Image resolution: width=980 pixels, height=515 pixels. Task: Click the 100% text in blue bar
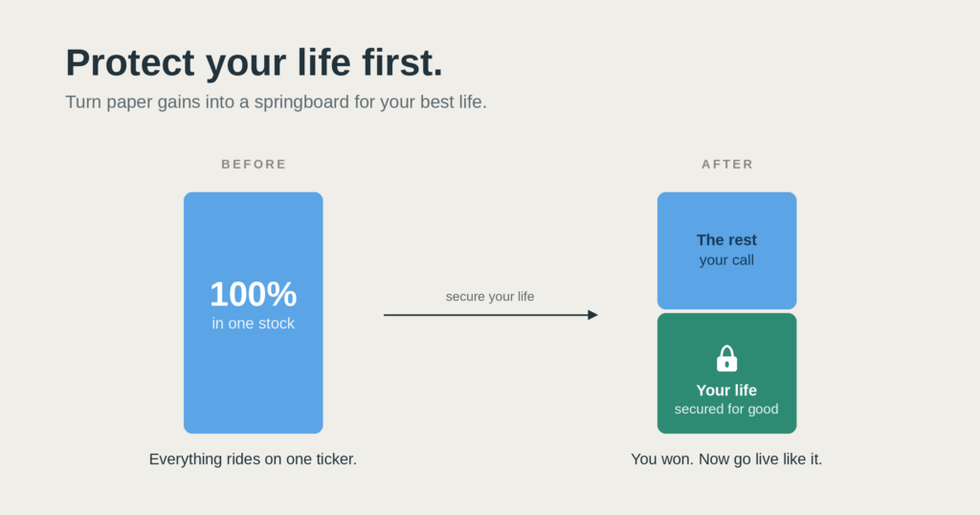click(253, 294)
